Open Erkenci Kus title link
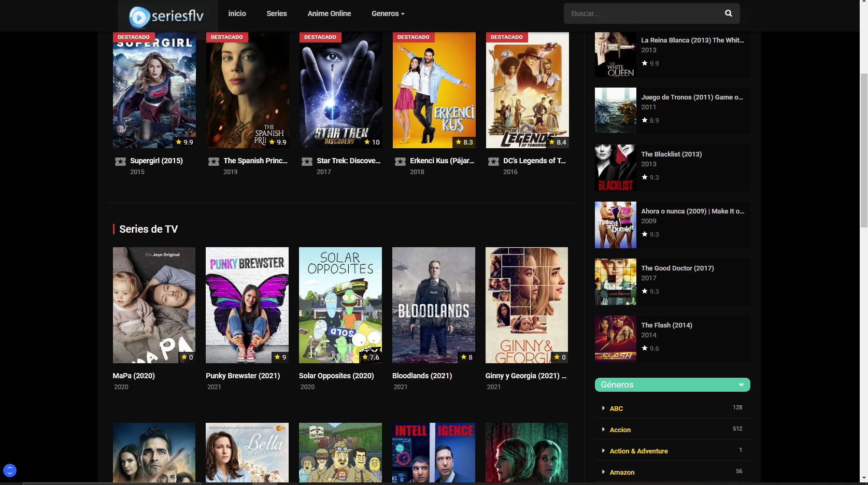The height and width of the screenshot is (485, 868). (x=442, y=161)
